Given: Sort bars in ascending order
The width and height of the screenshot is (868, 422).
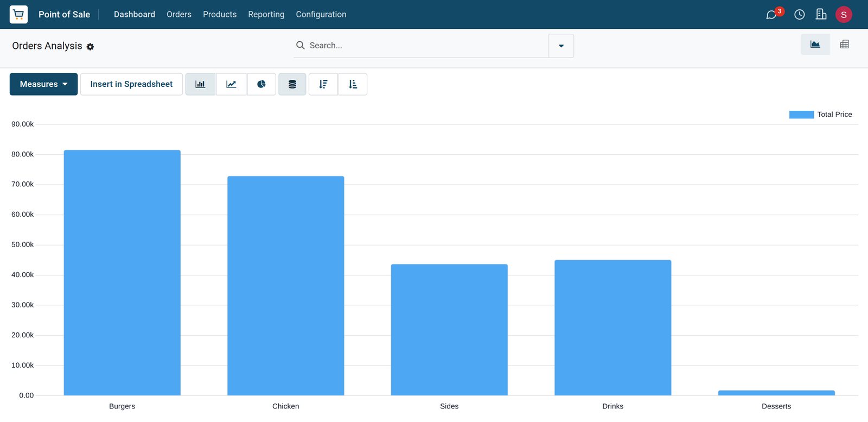Looking at the screenshot, I should [353, 84].
